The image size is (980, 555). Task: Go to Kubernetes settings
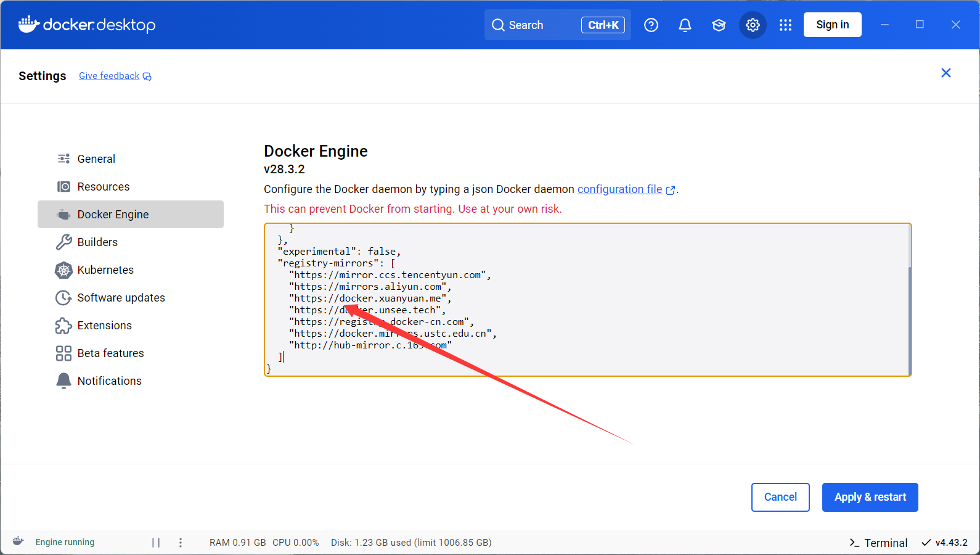point(131,270)
